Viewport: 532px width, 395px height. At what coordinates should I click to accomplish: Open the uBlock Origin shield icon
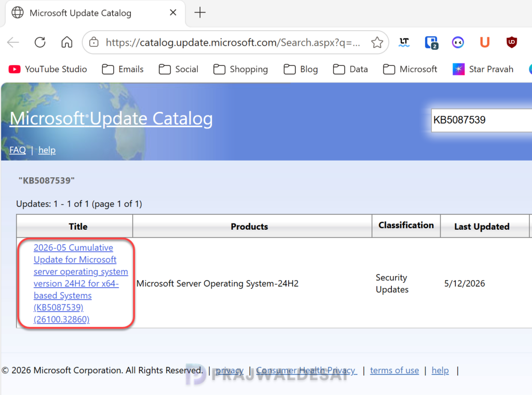[x=512, y=43]
